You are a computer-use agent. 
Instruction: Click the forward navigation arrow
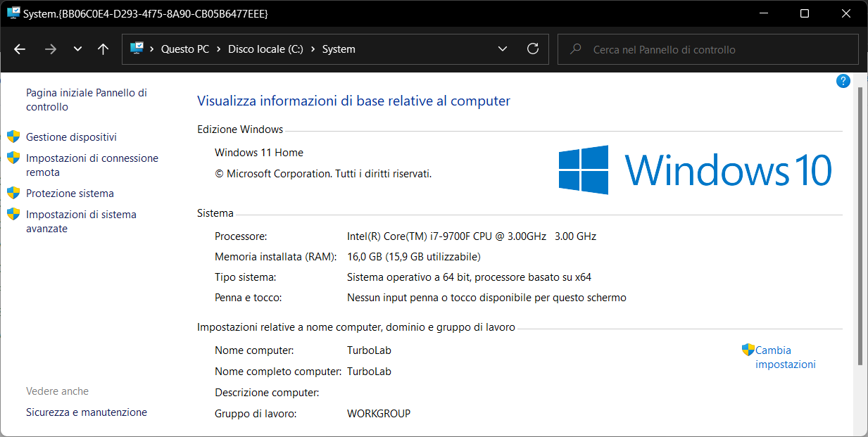point(50,49)
